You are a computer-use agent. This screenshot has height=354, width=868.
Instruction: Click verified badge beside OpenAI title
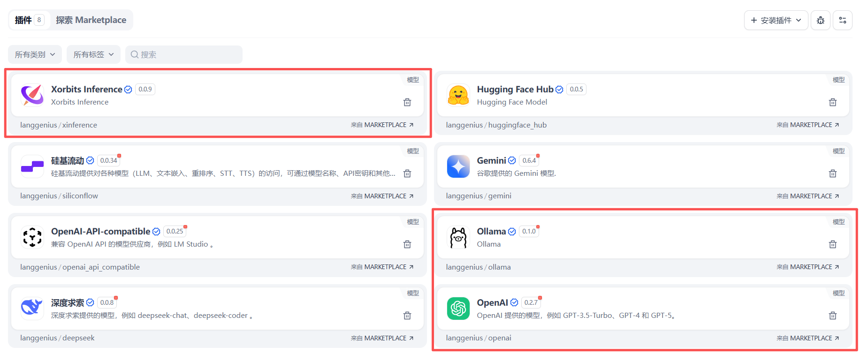pyautogui.click(x=514, y=302)
